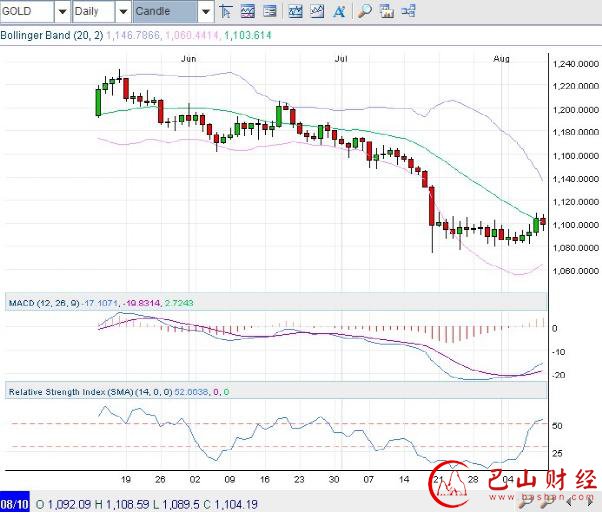The width and height of the screenshot is (602, 513).
Task: Click the 1,240.0000 price axis label
Action: 576,64
